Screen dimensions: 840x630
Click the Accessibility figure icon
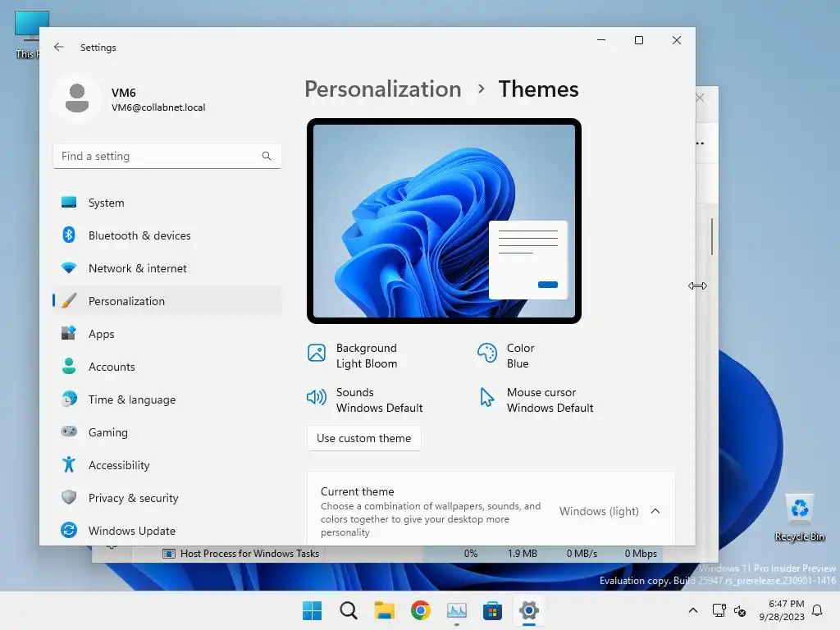(69, 464)
